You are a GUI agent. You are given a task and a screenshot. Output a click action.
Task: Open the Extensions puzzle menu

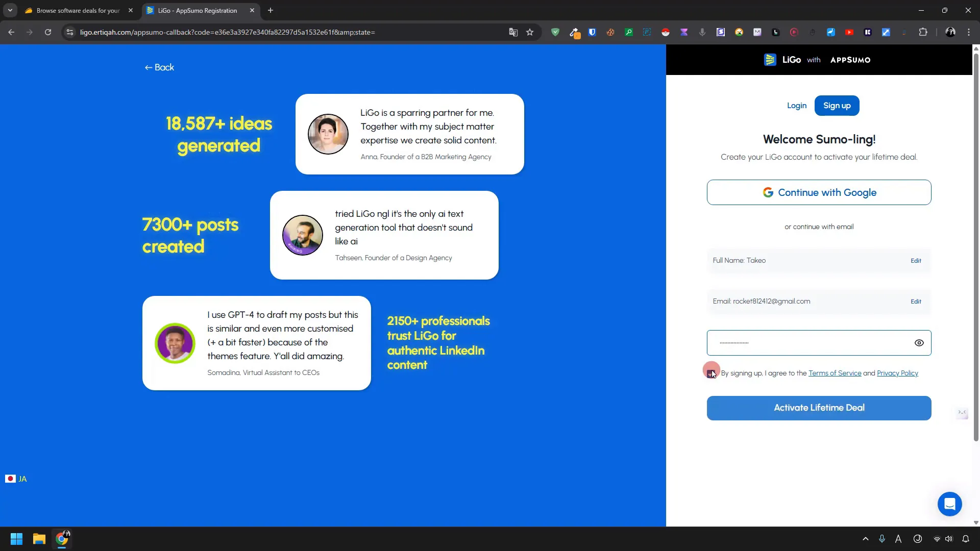point(923,32)
